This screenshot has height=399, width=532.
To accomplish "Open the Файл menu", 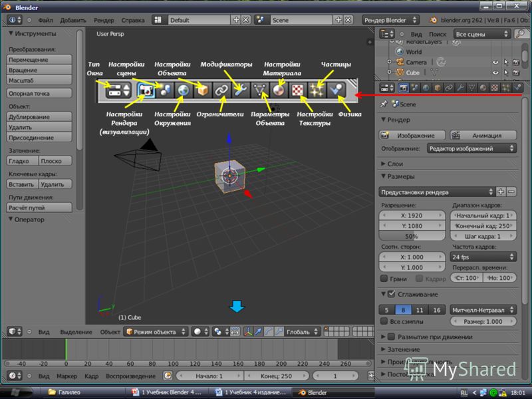I will 45,20.
